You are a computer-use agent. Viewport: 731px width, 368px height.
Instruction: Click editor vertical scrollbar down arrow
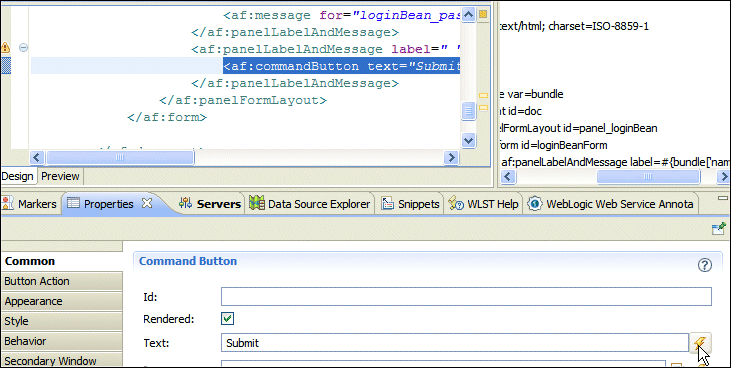point(468,139)
